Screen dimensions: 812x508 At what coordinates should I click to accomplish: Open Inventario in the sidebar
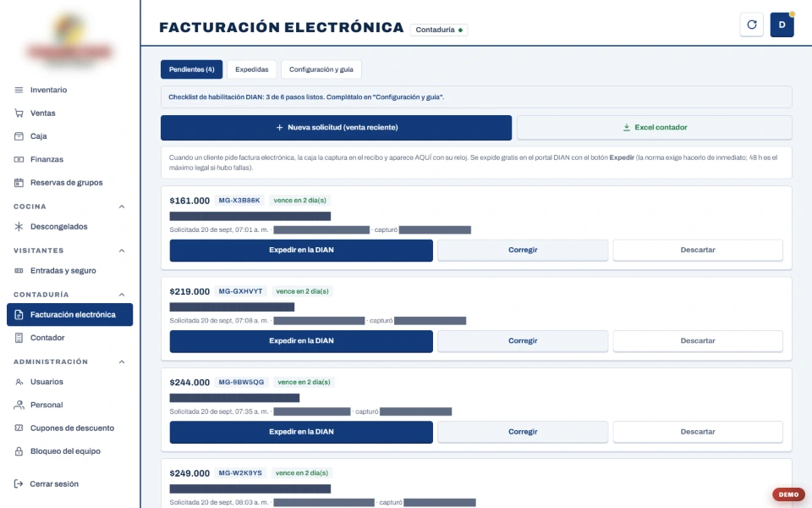(70, 90)
